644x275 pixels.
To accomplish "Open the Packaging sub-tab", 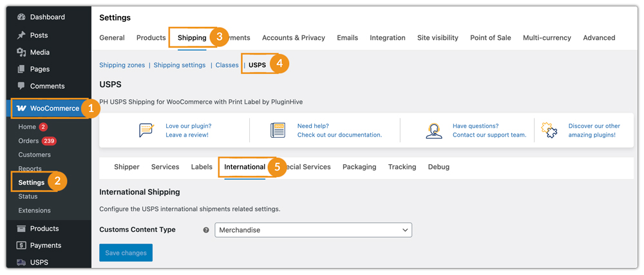I will coord(359,167).
